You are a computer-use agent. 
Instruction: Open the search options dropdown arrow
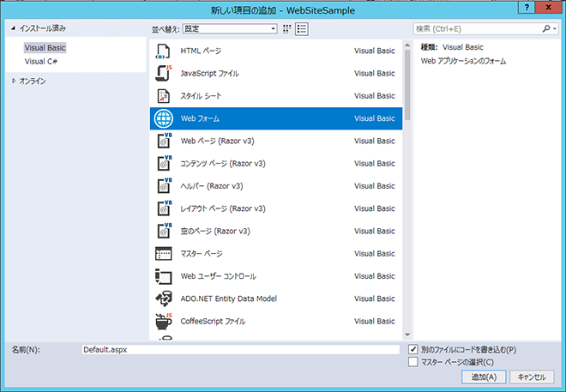pyautogui.click(x=555, y=29)
